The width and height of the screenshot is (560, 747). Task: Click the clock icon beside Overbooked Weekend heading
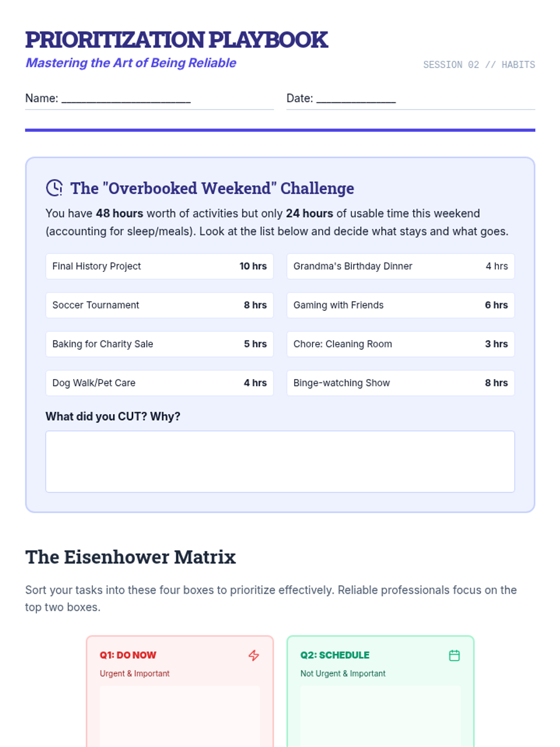tap(55, 188)
